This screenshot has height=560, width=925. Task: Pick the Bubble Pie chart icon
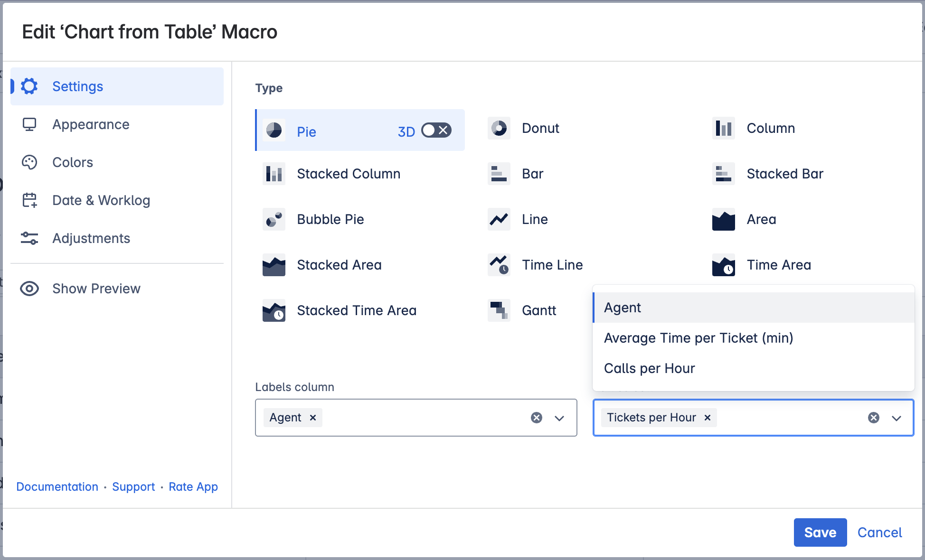tap(274, 219)
